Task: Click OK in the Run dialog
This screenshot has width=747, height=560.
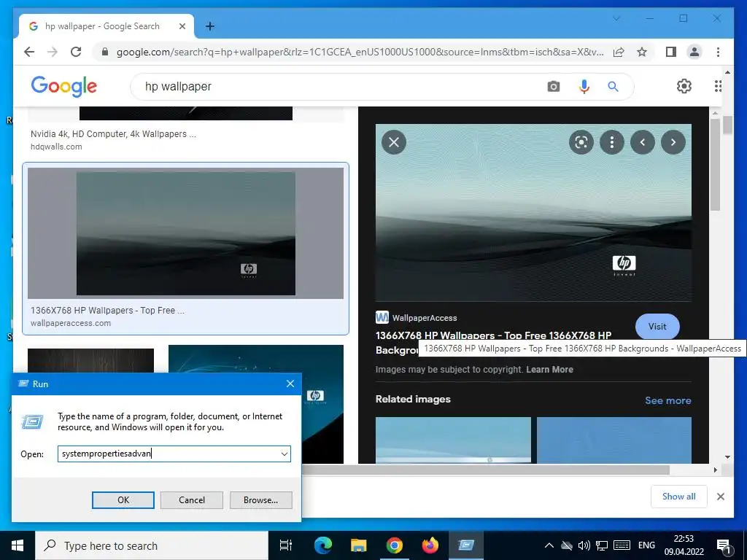Action: 123,500
